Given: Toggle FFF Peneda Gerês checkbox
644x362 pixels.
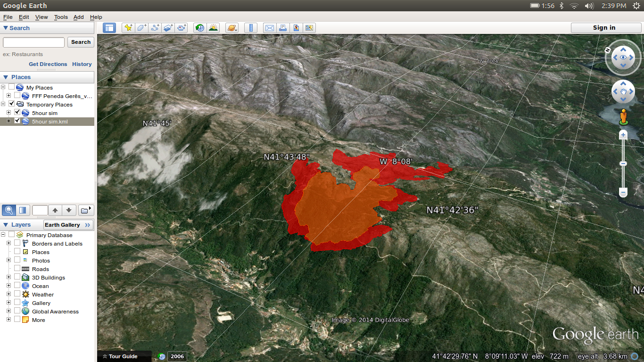Looking at the screenshot, I should [x=17, y=96].
